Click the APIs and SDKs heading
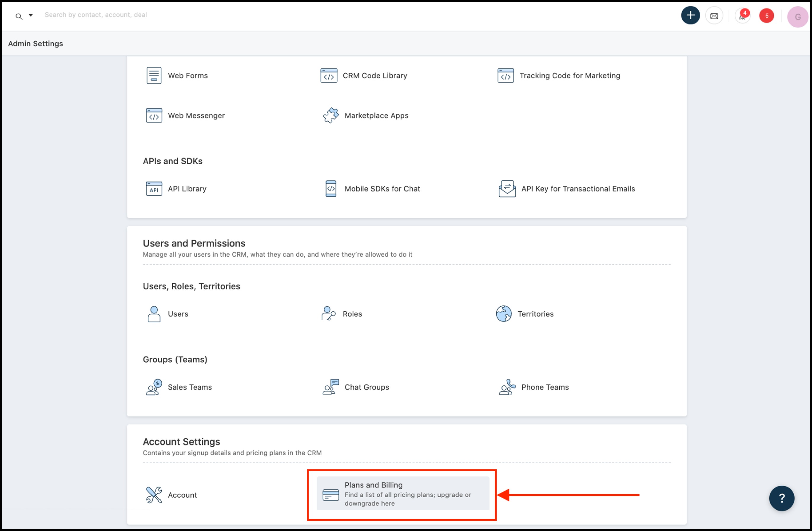The height and width of the screenshot is (531, 812). pos(172,161)
